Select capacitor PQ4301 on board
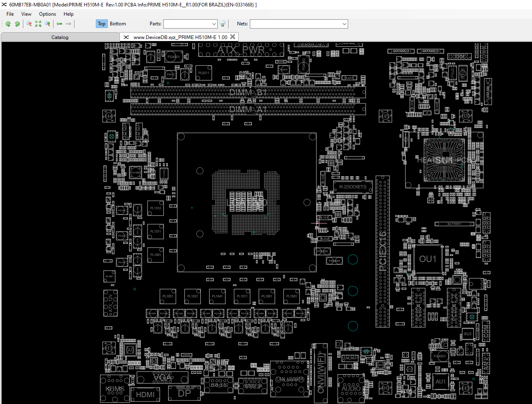 point(173,57)
